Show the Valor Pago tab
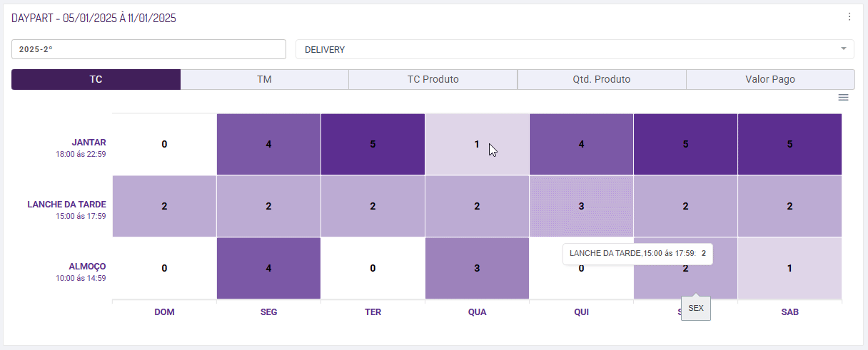 769,79
